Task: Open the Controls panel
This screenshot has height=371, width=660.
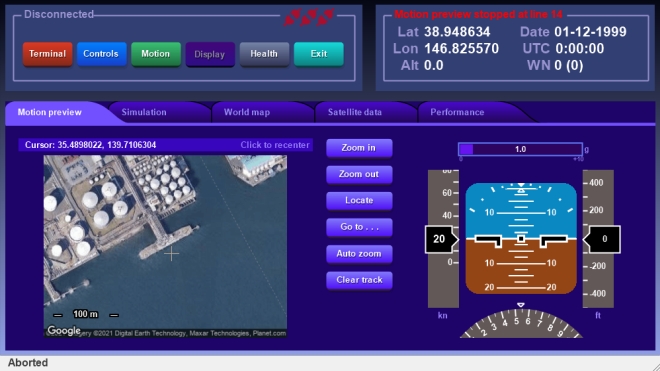Action: point(101,54)
